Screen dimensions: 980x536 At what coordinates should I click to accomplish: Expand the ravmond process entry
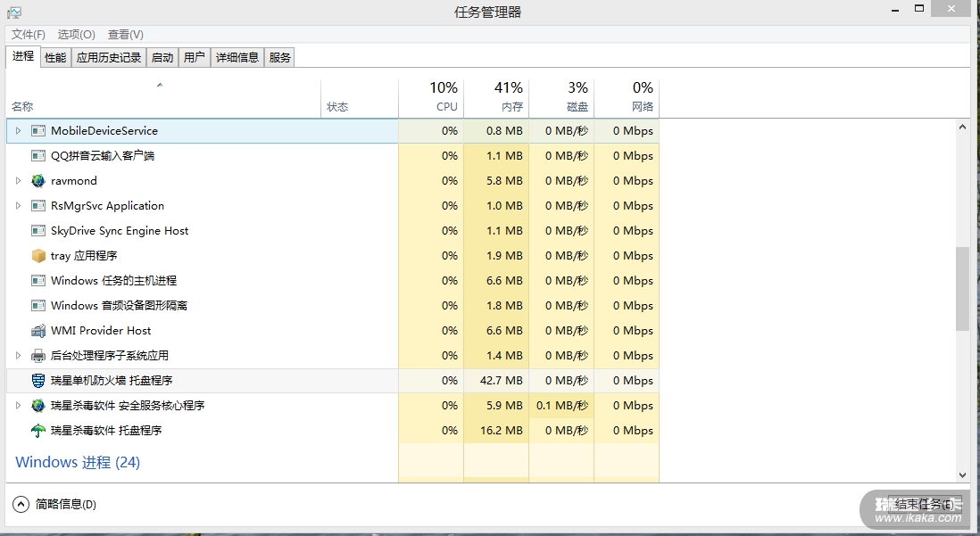[18, 181]
